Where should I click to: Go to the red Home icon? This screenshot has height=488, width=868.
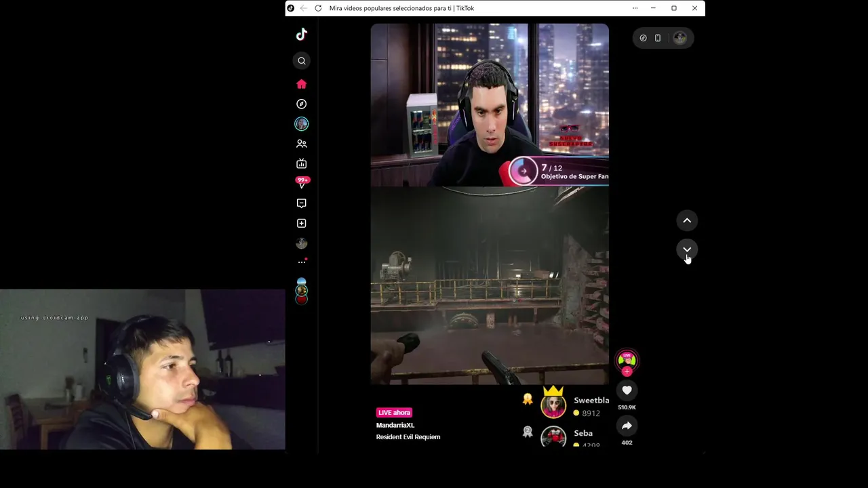coord(302,84)
